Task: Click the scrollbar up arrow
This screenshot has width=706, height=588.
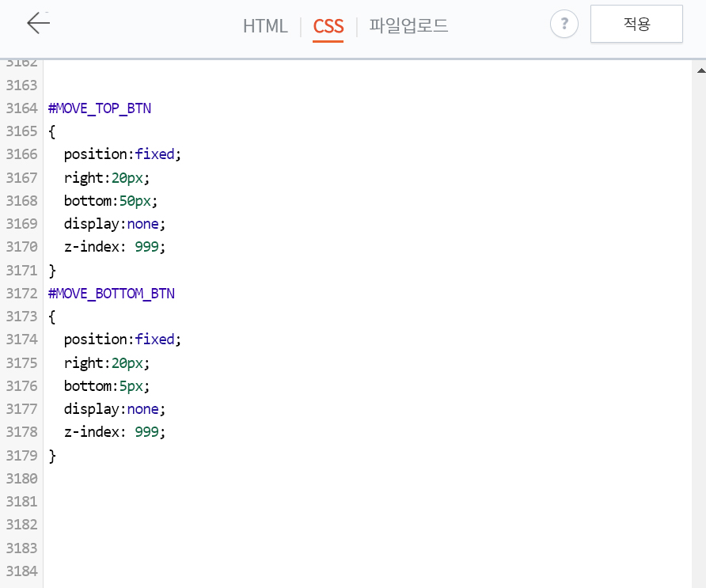Action: pos(700,70)
